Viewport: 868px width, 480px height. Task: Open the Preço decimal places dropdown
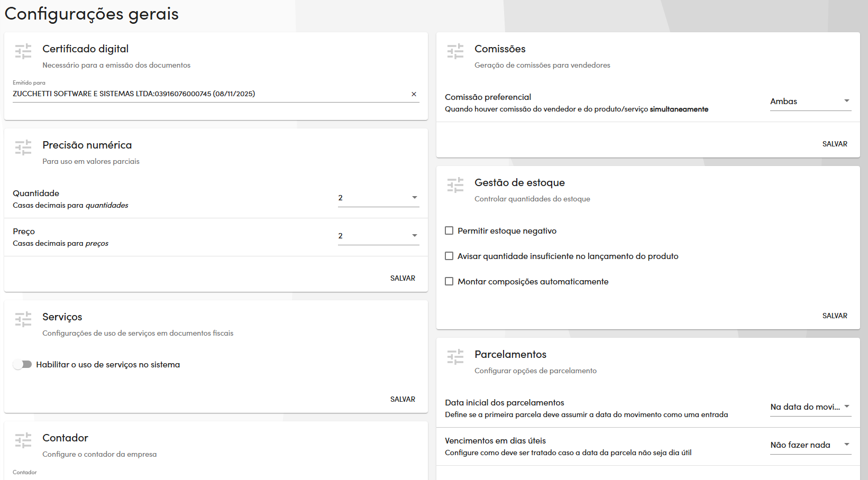(x=378, y=236)
